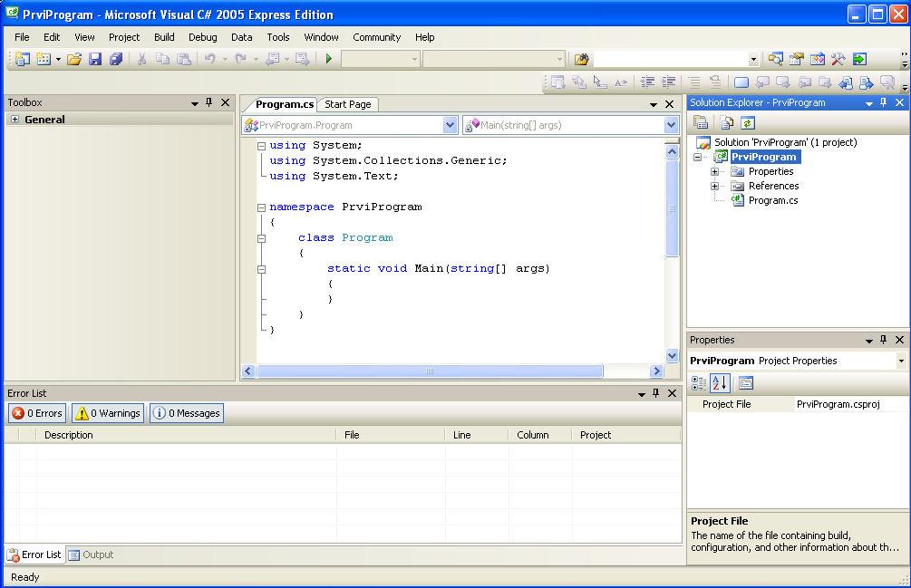Click the Project File value PrviProgram.csproj
This screenshot has width=911, height=588.
pos(838,405)
